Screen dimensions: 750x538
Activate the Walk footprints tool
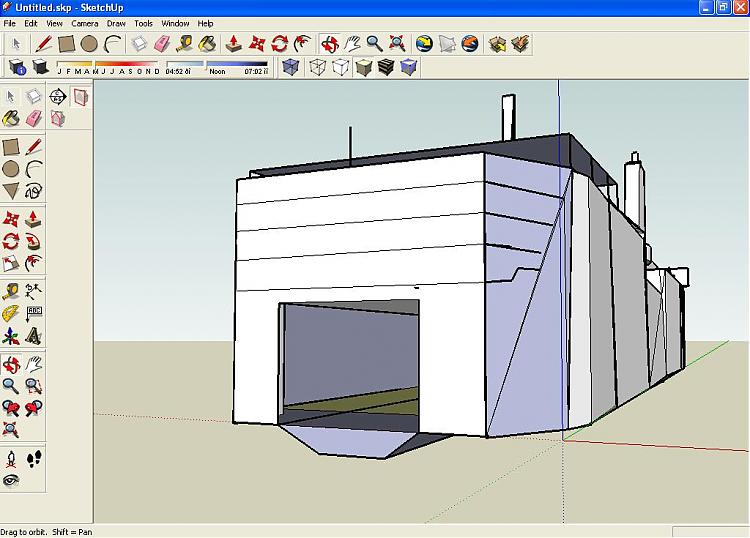tap(34, 458)
